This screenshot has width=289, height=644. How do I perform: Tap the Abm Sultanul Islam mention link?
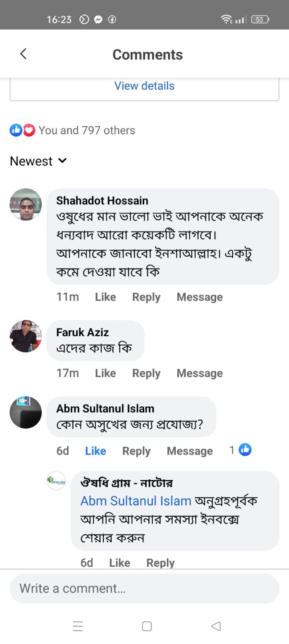point(136,501)
